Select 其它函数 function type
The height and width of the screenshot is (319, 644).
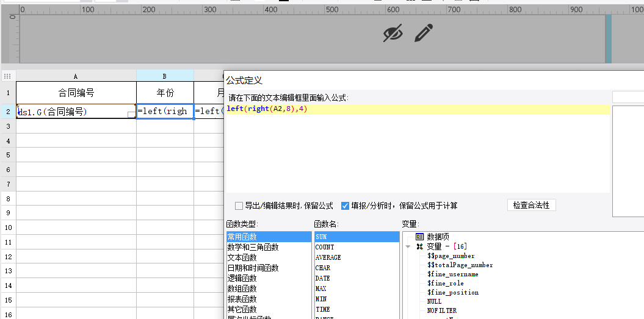[x=269, y=309]
